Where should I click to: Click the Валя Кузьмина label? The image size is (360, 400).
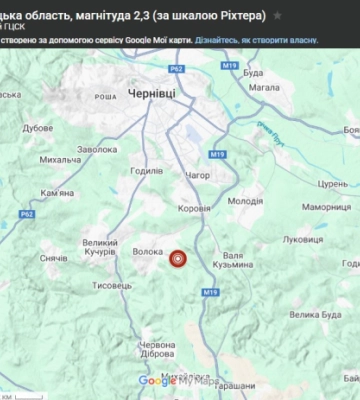click(233, 260)
